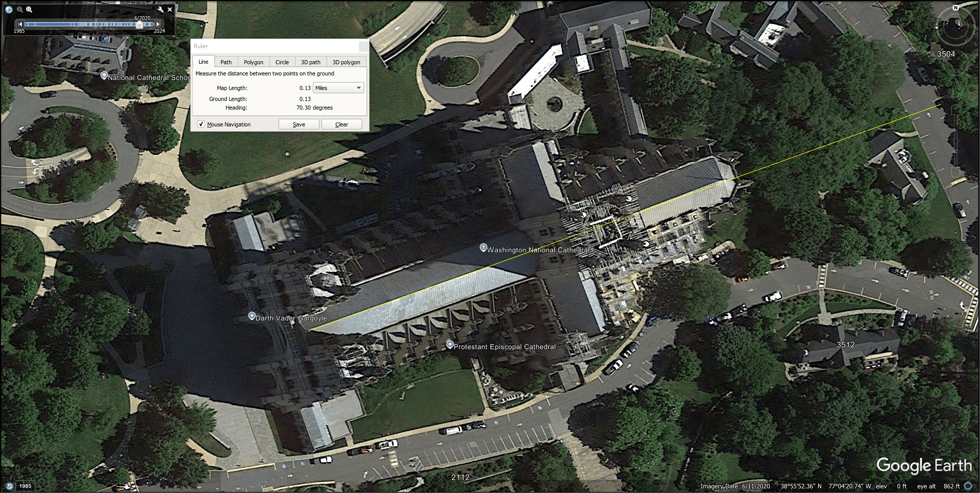Click the 1985 start-year label on slider

pos(19,31)
